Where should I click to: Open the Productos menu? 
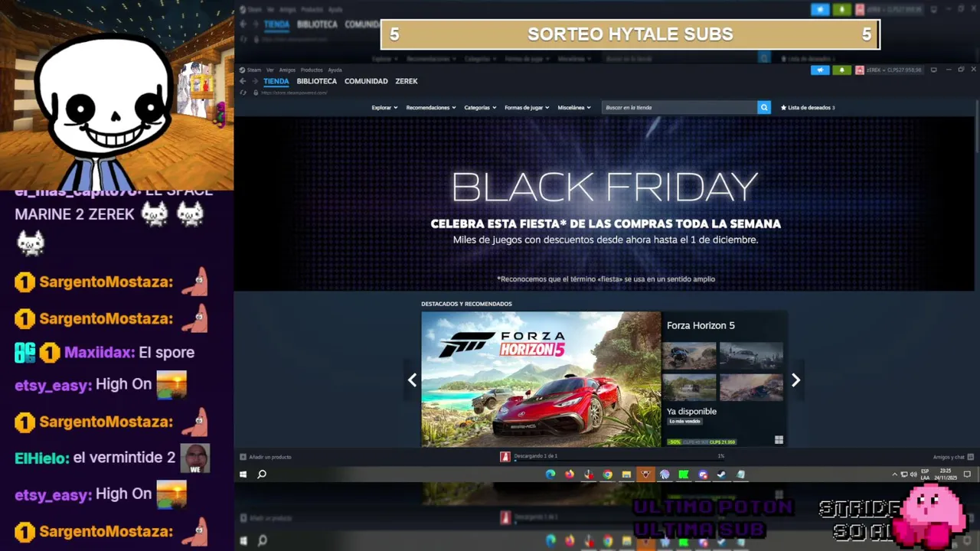312,70
